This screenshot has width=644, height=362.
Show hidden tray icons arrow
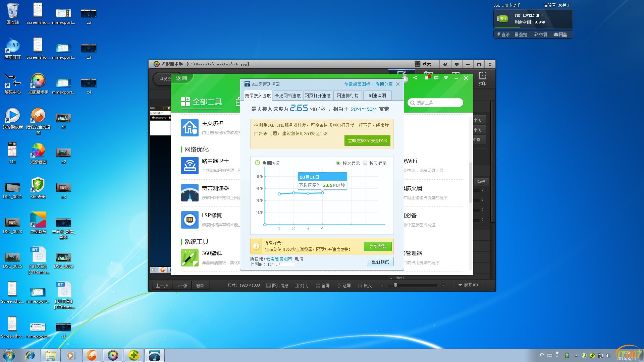pos(576,356)
